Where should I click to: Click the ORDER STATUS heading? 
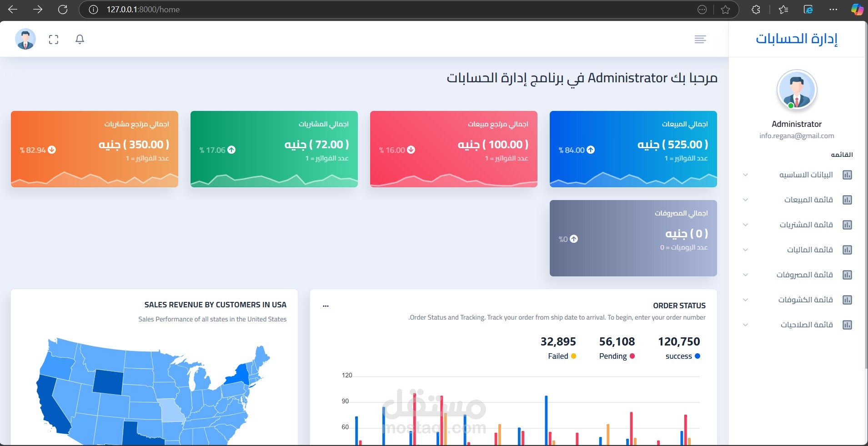(x=679, y=306)
